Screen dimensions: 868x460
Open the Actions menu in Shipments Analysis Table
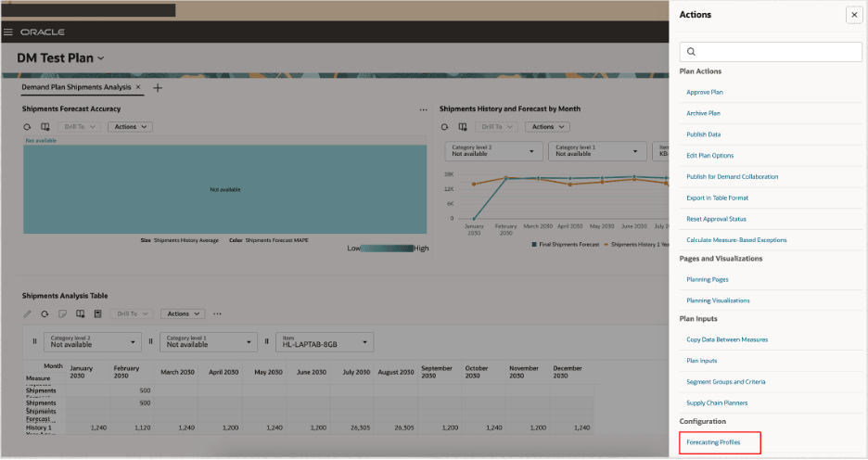(x=183, y=313)
